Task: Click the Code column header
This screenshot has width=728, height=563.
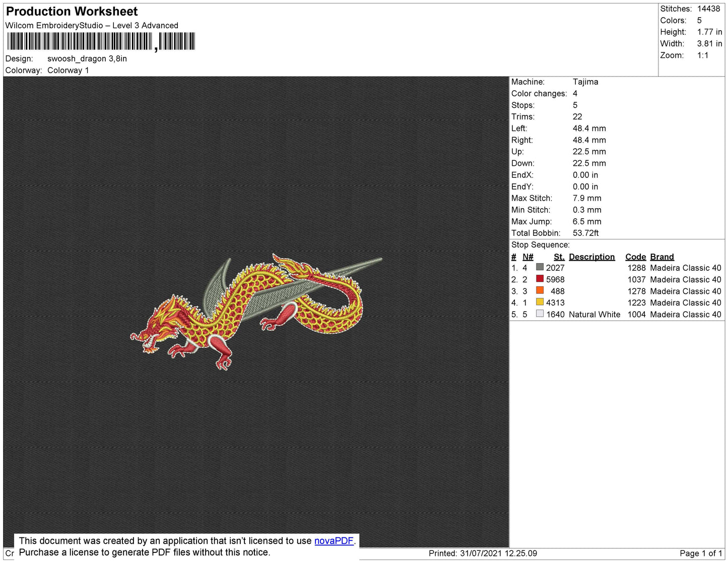Action: 635,257
